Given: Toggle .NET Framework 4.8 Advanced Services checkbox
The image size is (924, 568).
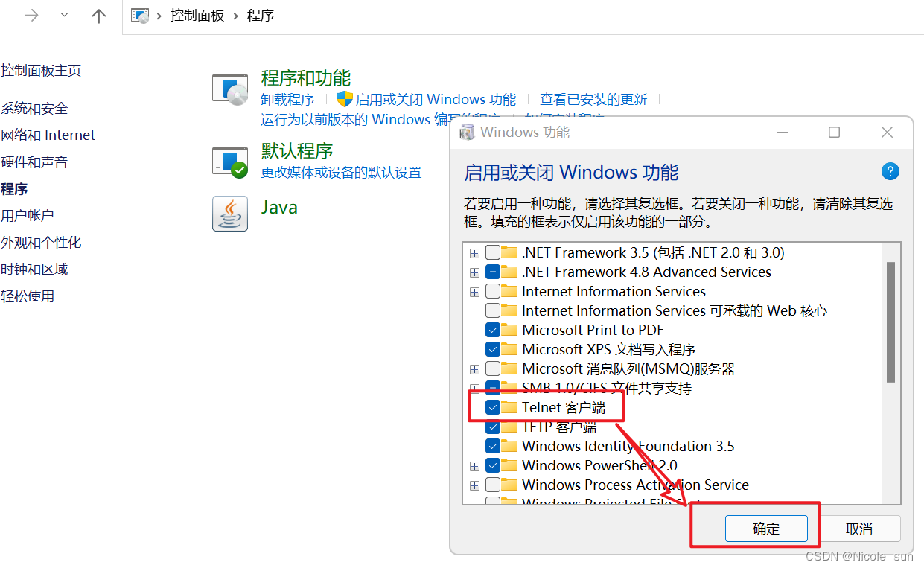Looking at the screenshot, I should point(493,272).
